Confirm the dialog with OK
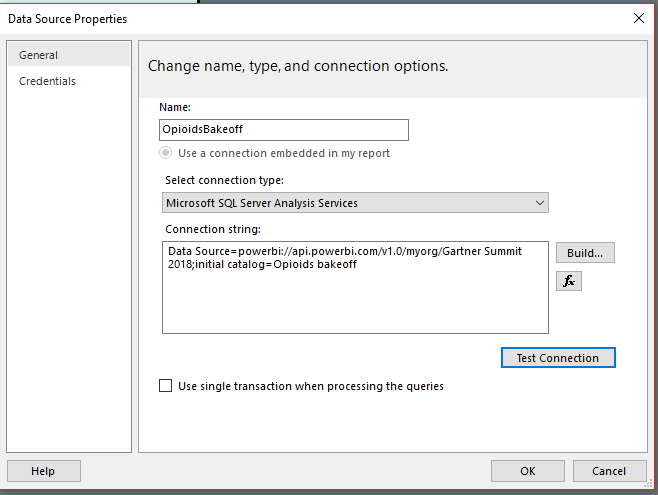This screenshot has width=658, height=495. coord(527,471)
